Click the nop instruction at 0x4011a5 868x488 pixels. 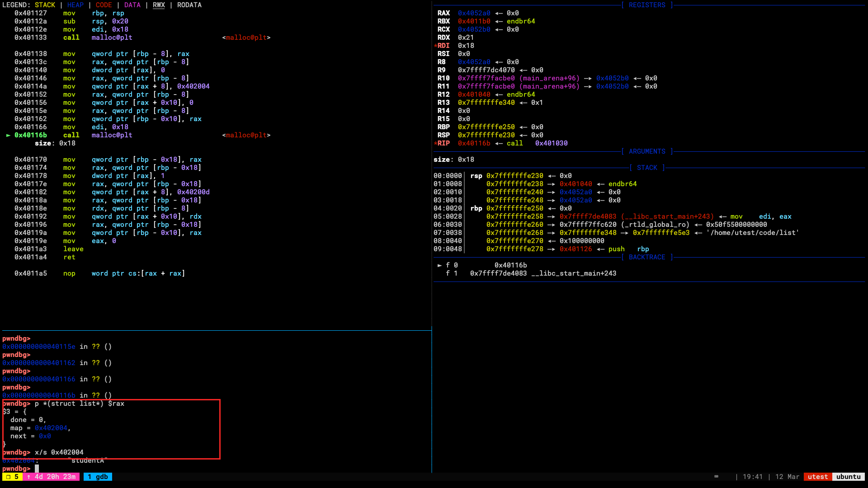pos(69,273)
